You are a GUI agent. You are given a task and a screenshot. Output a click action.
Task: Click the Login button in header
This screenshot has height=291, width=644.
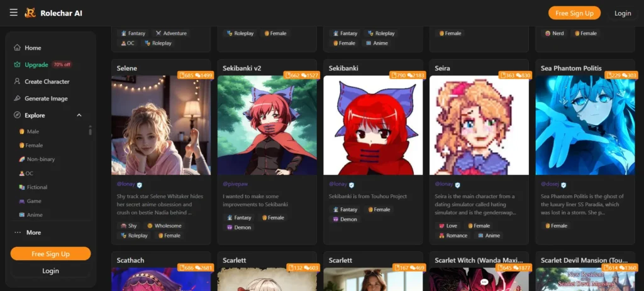[x=622, y=13]
